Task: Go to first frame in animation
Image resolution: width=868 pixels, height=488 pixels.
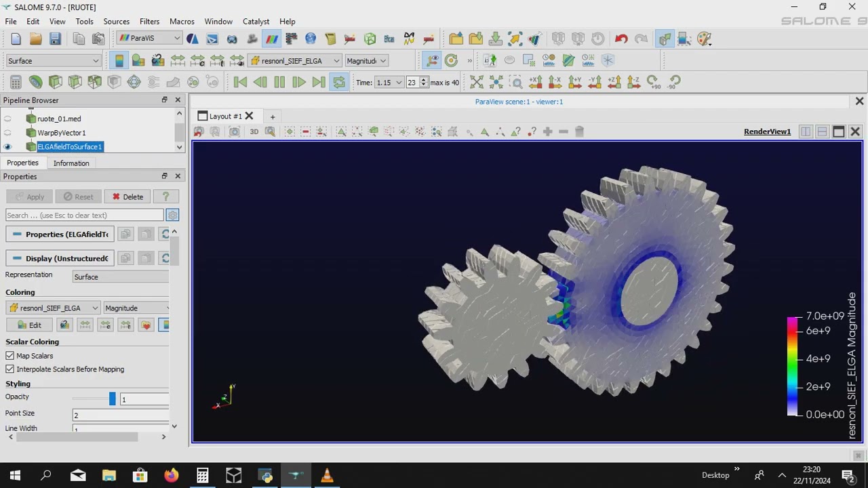Action: point(240,82)
